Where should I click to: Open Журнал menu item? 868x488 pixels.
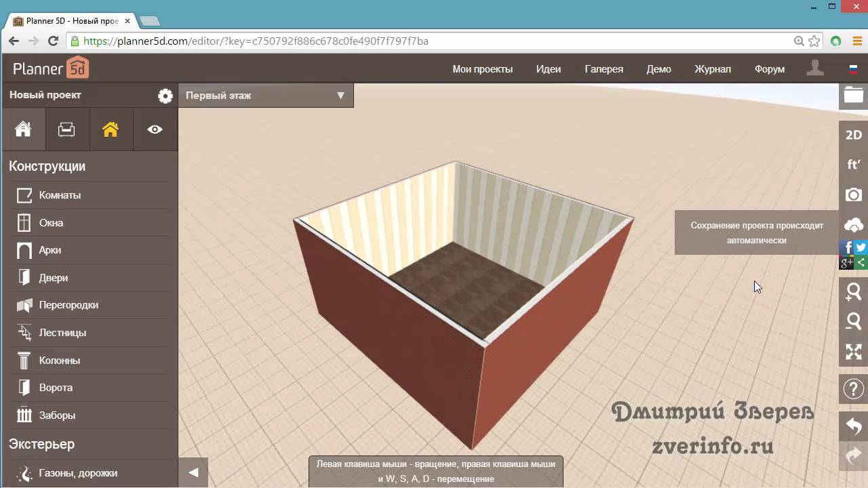(713, 69)
